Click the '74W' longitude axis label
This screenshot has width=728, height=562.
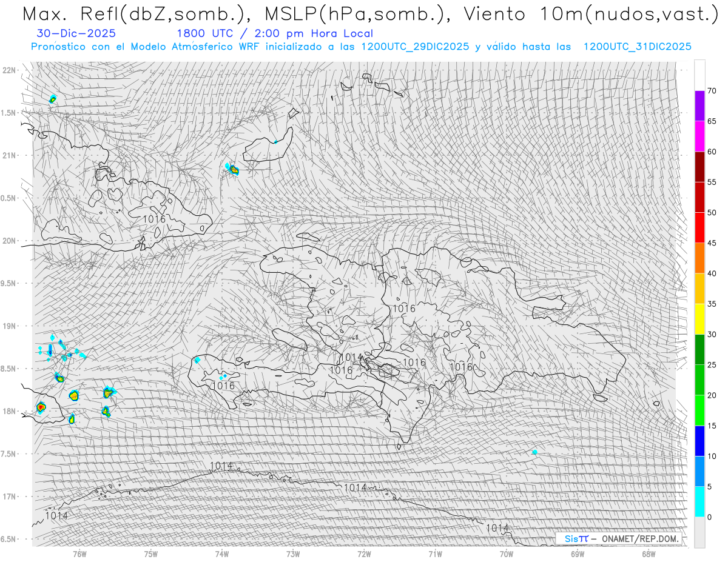pyautogui.click(x=221, y=554)
